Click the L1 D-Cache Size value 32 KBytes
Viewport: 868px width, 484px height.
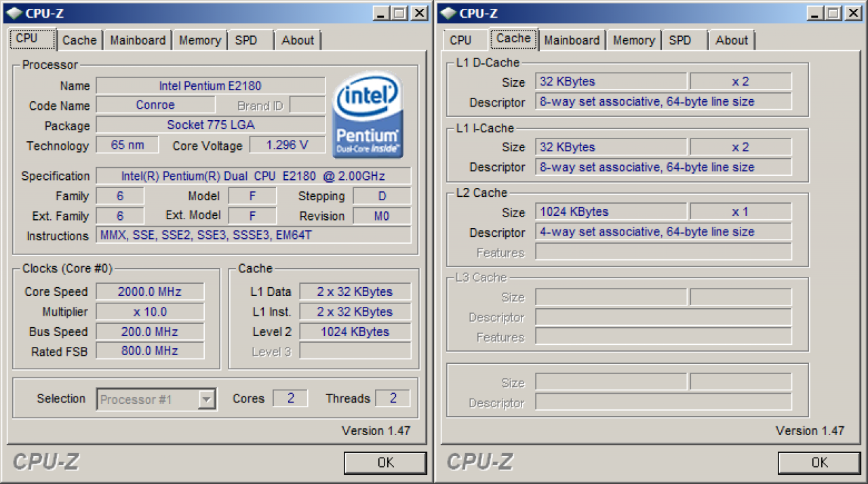point(611,81)
